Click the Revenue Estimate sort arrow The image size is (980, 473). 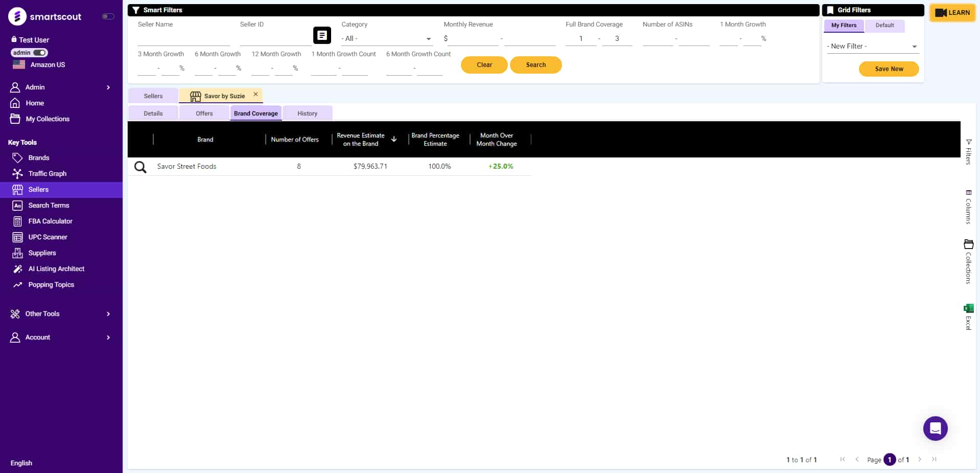coord(394,139)
